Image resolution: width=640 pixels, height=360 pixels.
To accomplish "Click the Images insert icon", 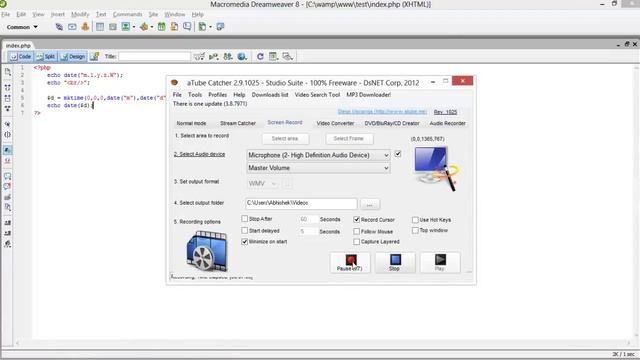I will click(x=126, y=27).
